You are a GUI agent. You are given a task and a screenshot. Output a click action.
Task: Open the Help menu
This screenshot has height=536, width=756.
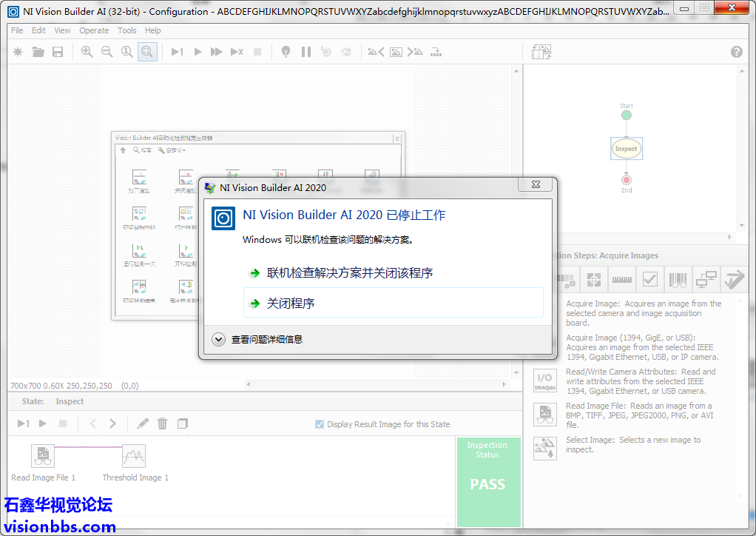(153, 30)
